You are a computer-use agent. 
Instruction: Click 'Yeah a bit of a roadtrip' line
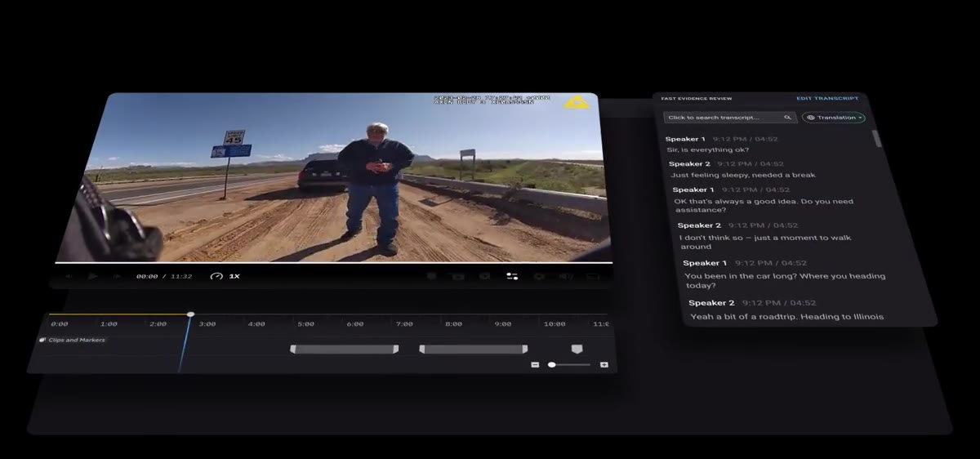pos(787,316)
